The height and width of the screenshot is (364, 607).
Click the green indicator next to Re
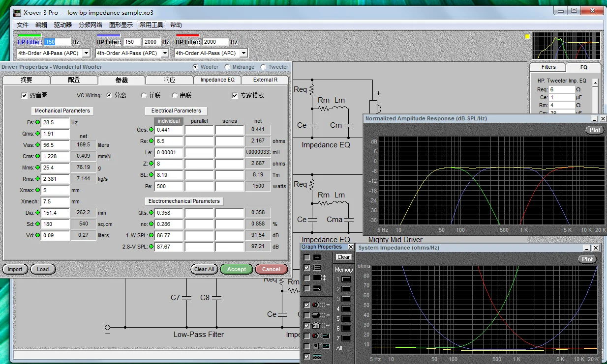[x=151, y=141]
